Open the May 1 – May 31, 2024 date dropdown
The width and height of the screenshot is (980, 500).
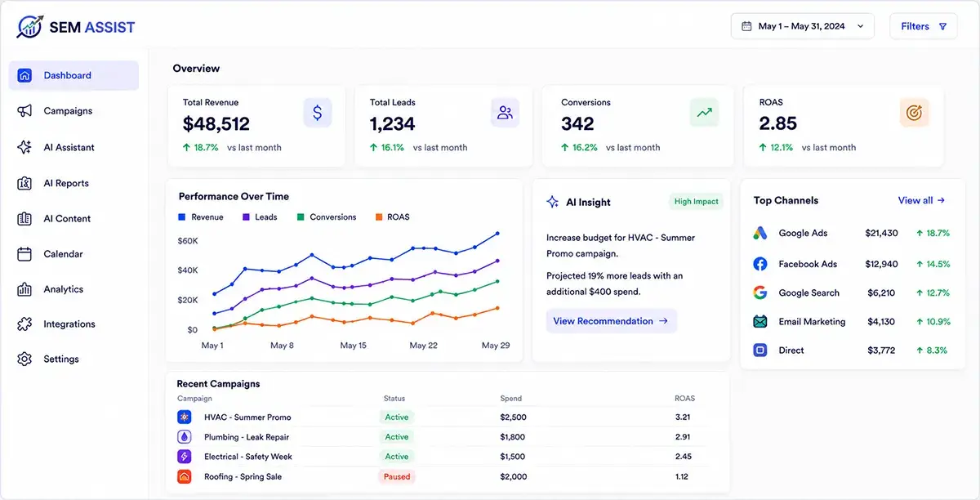click(802, 26)
